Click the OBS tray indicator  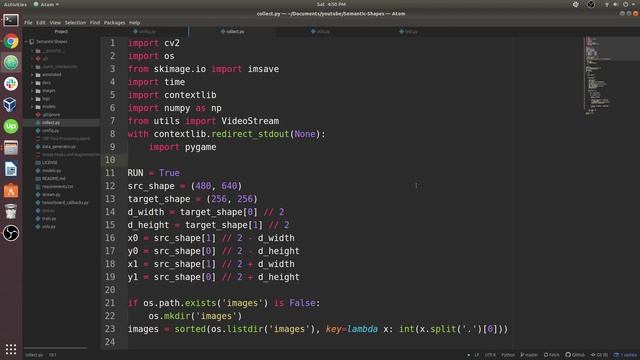click(591, 4)
